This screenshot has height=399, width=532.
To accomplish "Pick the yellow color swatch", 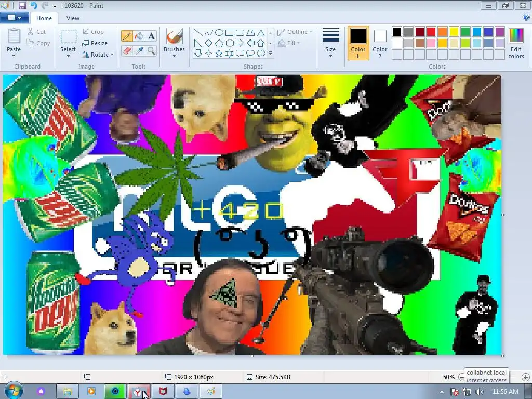I will (x=454, y=32).
